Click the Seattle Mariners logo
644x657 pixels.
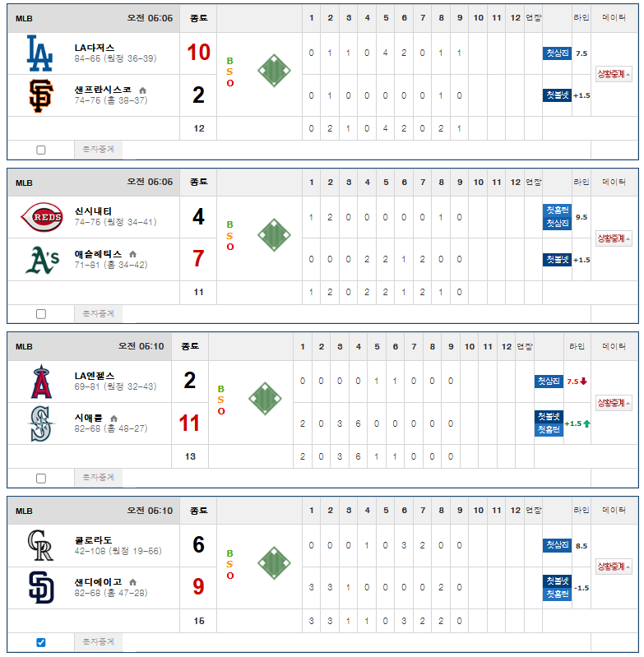40,423
